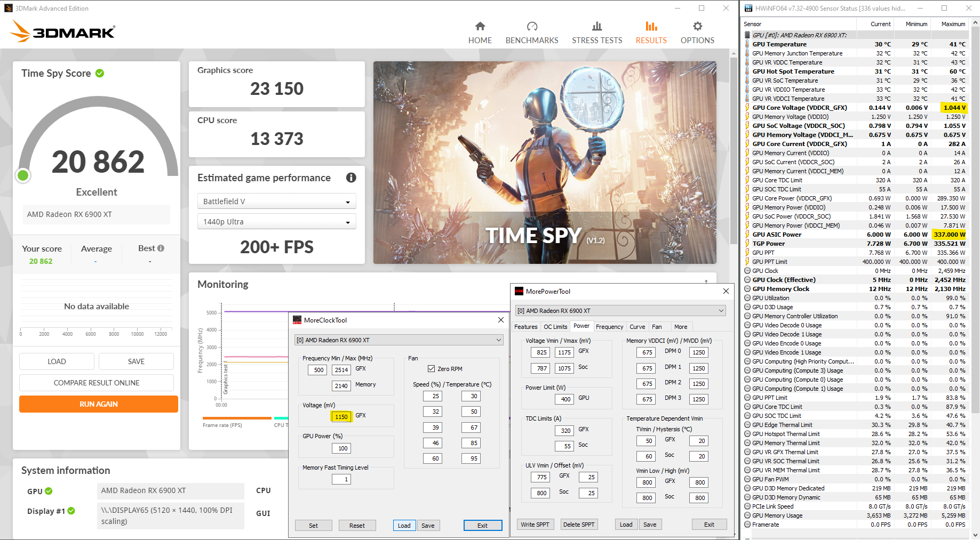Click the GFX Vmax 1175 field
The width and height of the screenshot is (980, 540).
pyautogui.click(x=564, y=352)
